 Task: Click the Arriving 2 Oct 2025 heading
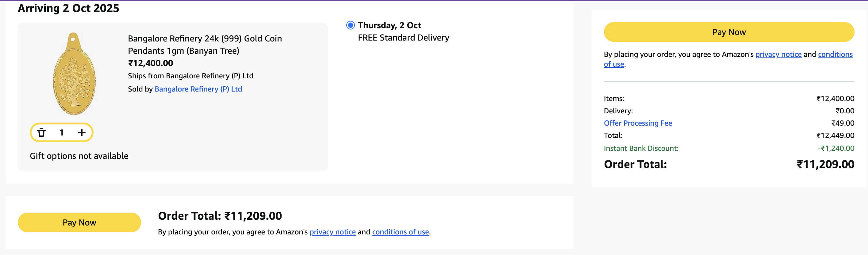coord(68,8)
